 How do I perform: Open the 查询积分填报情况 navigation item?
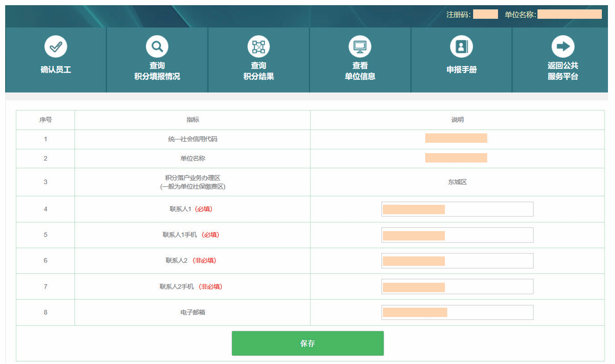[x=157, y=60]
